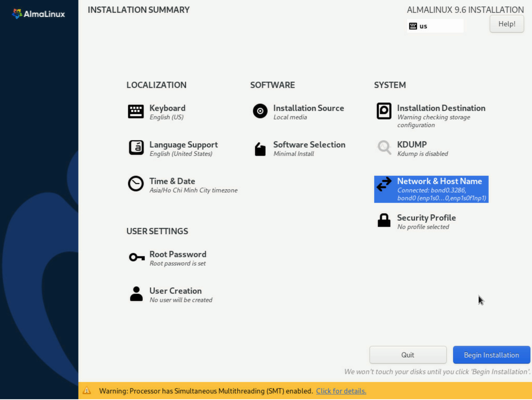The height and width of the screenshot is (400, 532).
Task: Open the SMT warning 'Click for details' link
Action: (341, 391)
